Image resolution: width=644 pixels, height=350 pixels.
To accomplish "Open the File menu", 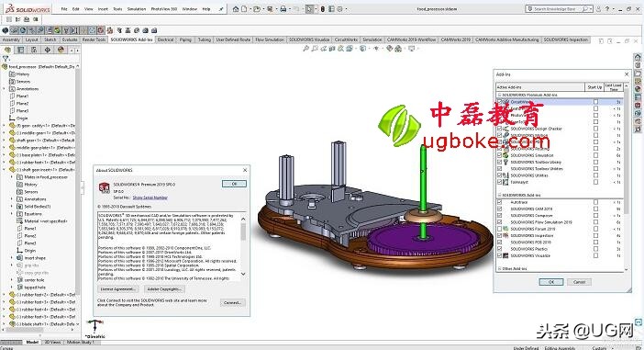I will (x=64, y=8).
